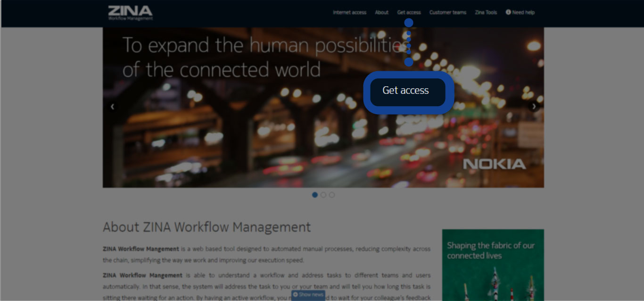Click the large tour dot under Get access menu
This screenshot has height=301, width=644.
click(409, 23)
